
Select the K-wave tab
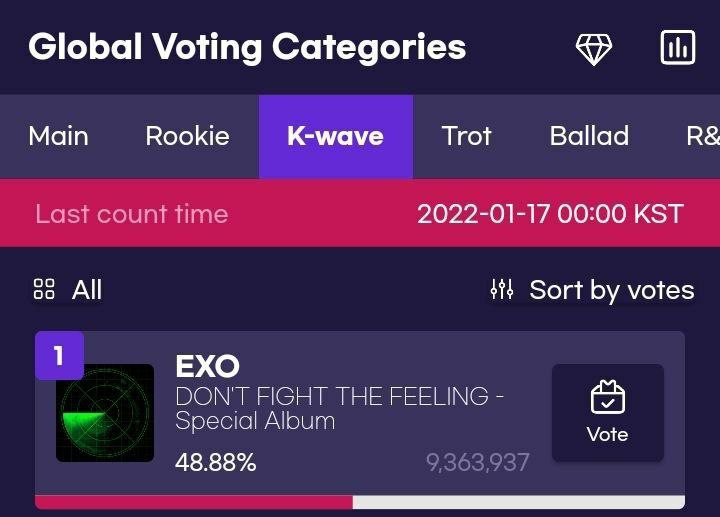click(x=336, y=136)
